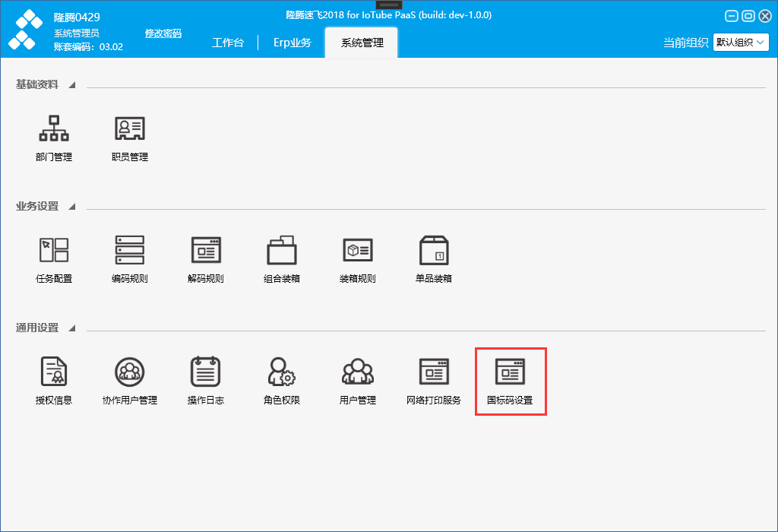Image resolution: width=778 pixels, height=532 pixels.
Task: Open 部门管理 department management icon
Action: [54, 128]
